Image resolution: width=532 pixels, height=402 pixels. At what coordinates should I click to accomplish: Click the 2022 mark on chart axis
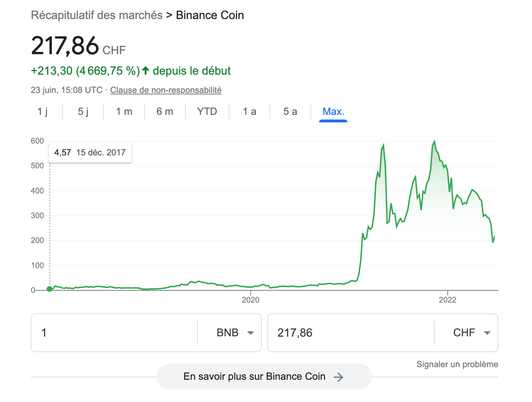pos(447,300)
